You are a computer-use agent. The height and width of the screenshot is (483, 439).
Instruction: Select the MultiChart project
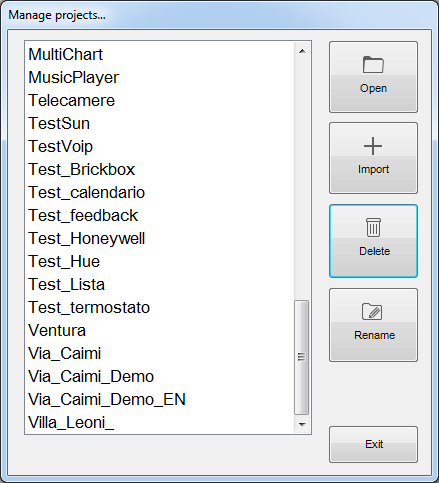click(160, 54)
